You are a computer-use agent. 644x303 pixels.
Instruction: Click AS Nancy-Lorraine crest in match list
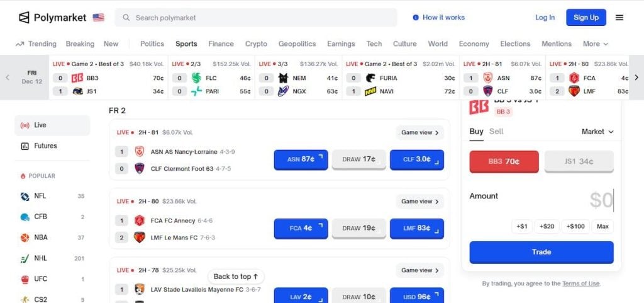pos(140,152)
